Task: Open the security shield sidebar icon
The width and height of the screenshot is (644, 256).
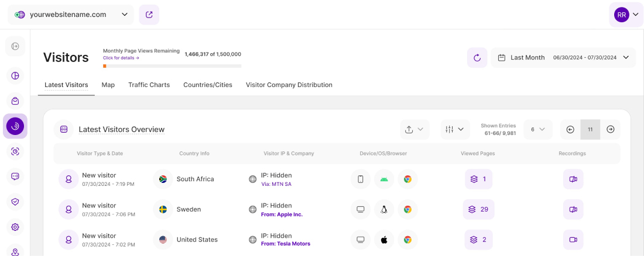Action: [x=15, y=202]
